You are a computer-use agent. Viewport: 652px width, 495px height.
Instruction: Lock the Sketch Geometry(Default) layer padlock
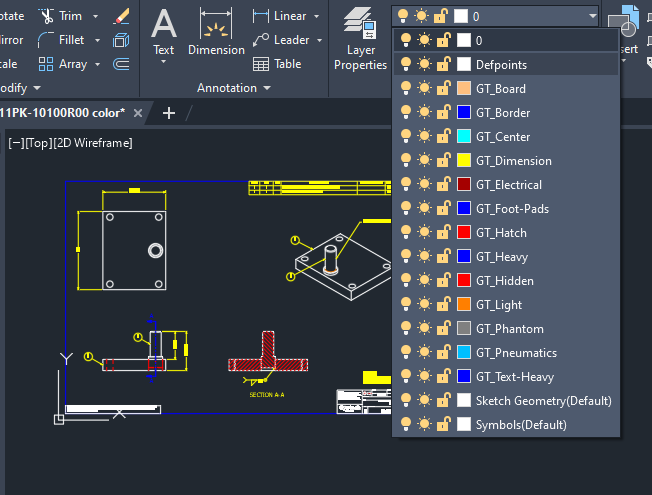click(x=444, y=400)
